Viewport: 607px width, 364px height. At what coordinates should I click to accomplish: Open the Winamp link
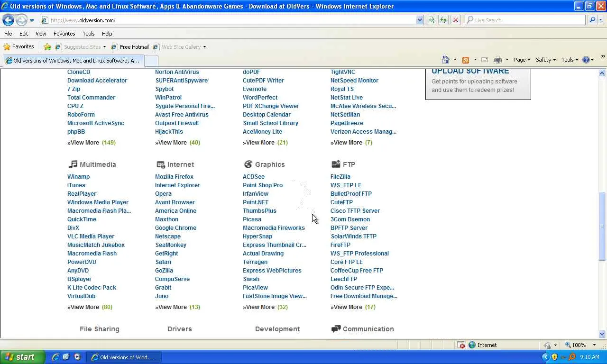[x=78, y=177]
